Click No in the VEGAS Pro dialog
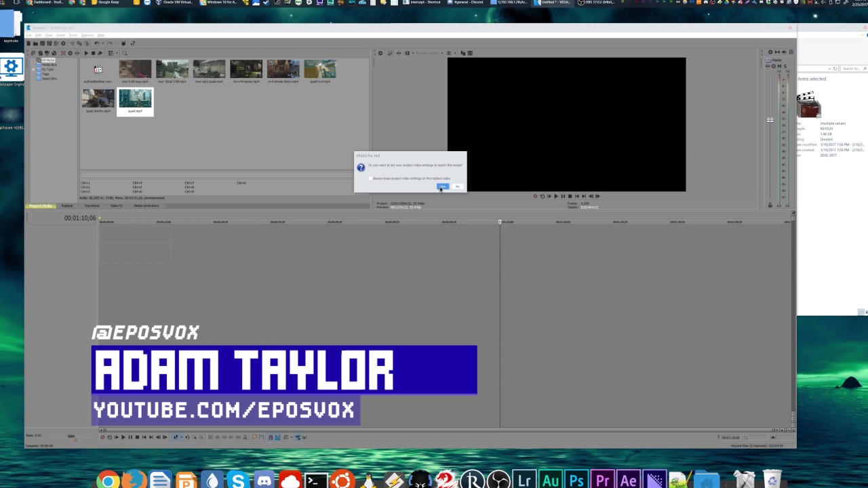 (458, 186)
